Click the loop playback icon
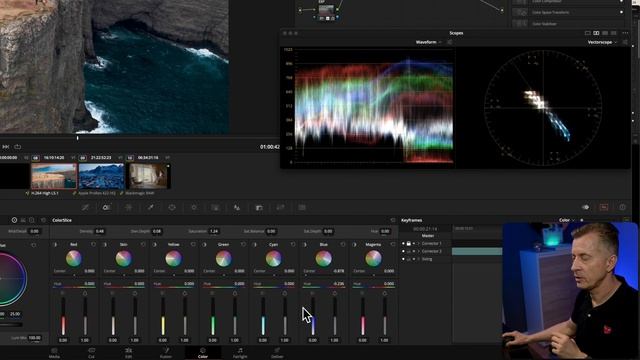Screen dimensions: 640x360 click(18, 147)
